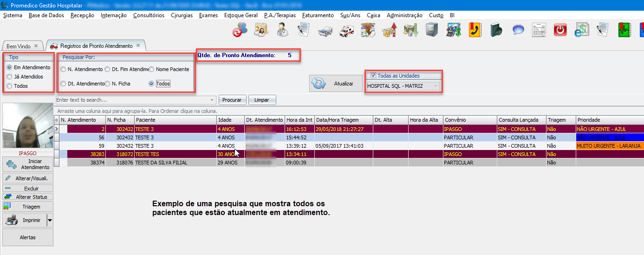Click the Enter text to search field
The height and width of the screenshot is (255, 644).
click(x=132, y=100)
